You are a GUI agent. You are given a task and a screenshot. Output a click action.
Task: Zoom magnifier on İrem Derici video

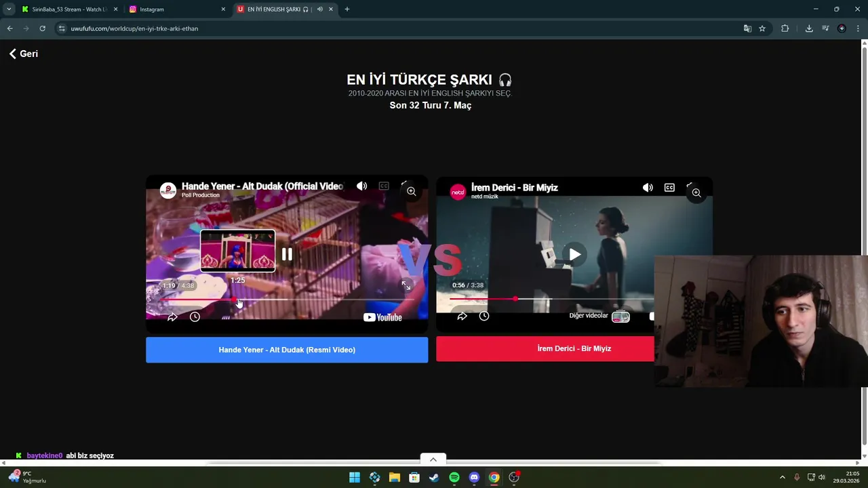696,192
